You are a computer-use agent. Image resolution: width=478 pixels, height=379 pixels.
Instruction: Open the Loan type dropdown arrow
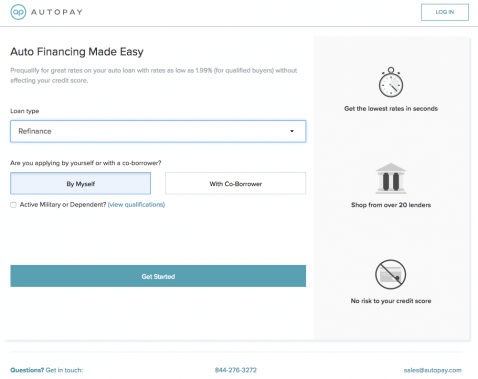click(x=292, y=131)
